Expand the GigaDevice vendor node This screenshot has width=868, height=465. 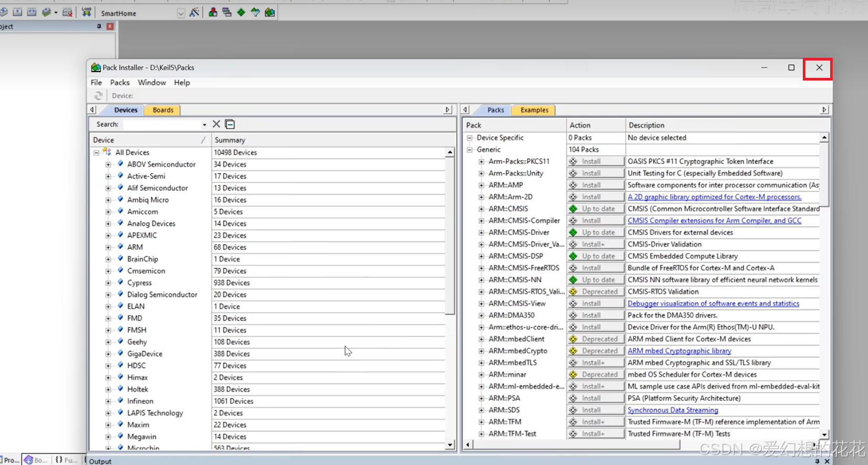108,353
